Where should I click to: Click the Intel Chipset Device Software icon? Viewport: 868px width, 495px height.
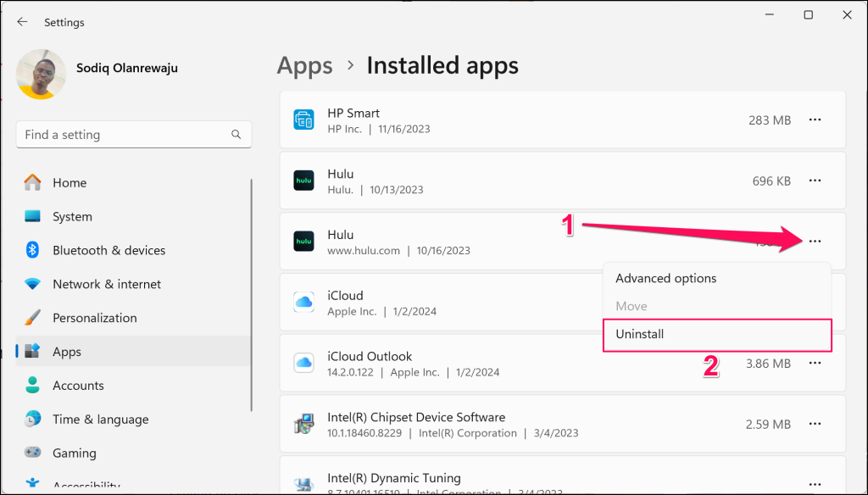click(x=303, y=424)
